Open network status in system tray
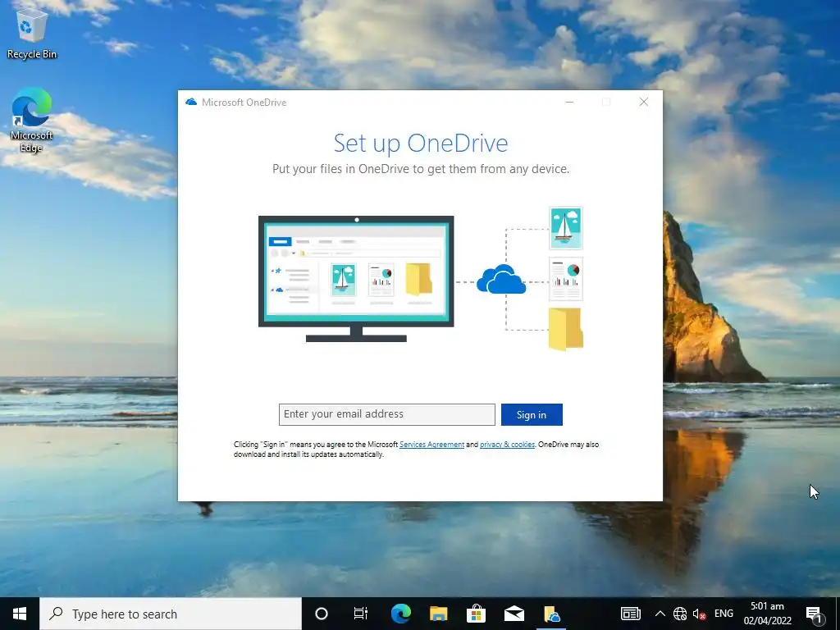This screenshot has height=630, width=840. tap(680, 614)
